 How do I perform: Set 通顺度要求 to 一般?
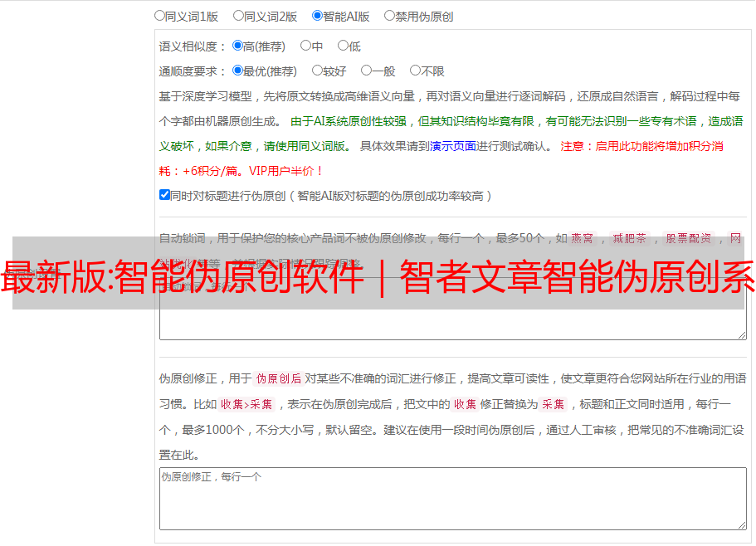tap(366, 71)
